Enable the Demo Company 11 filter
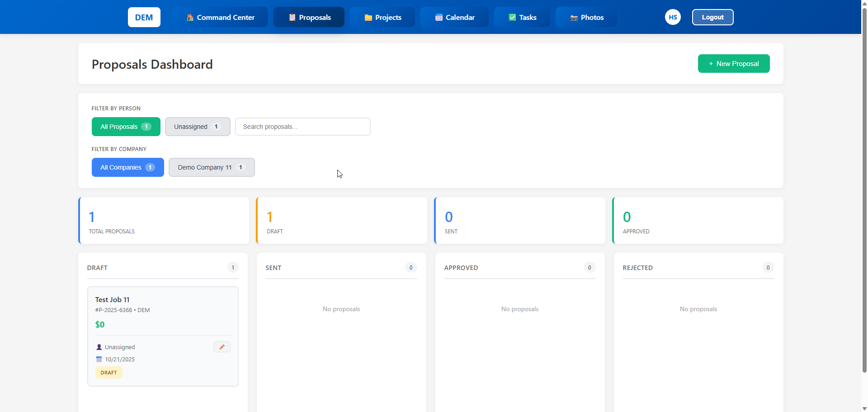The image size is (868, 412). point(212,167)
